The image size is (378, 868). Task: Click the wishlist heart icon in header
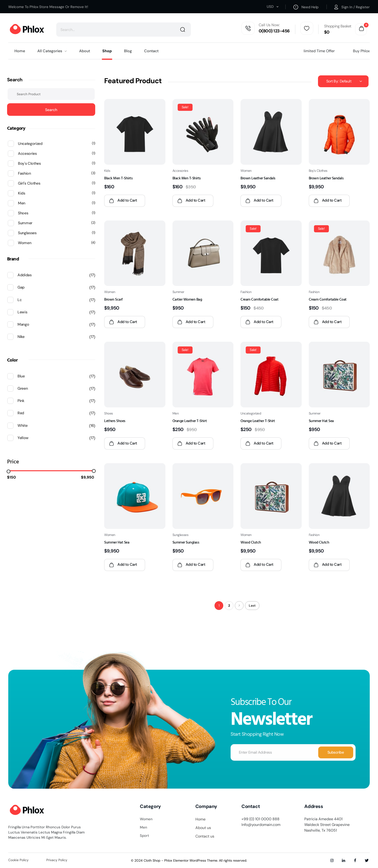pos(306,28)
